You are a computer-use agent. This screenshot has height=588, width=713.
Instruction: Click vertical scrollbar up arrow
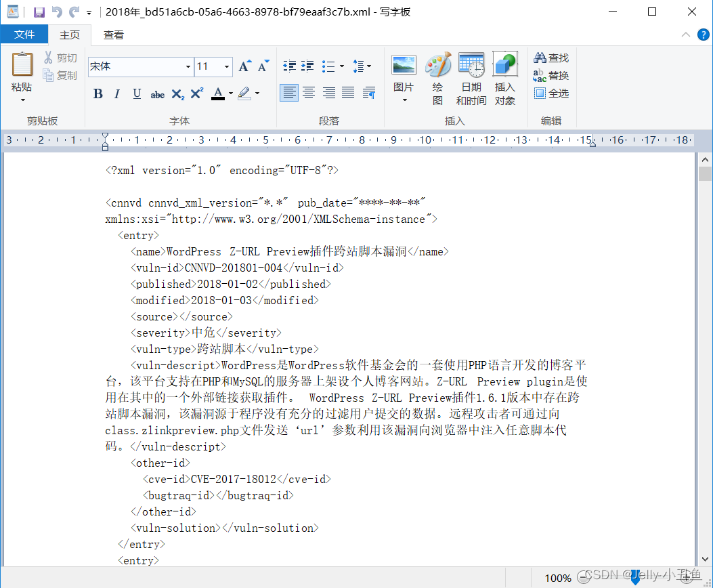pyautogui.click(x=705, y=160)
